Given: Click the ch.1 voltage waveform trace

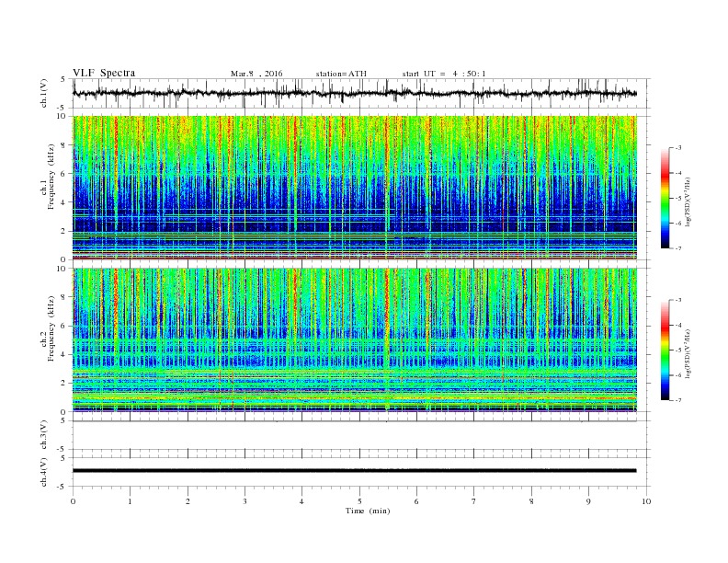Looking at the screenshot, I should [354, 93].
